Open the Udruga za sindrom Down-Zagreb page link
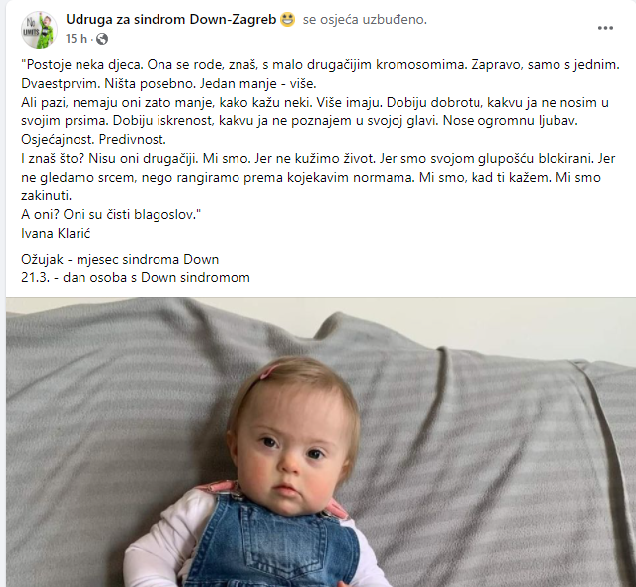The height and width of the screenshot is (587, 636). 171,19
